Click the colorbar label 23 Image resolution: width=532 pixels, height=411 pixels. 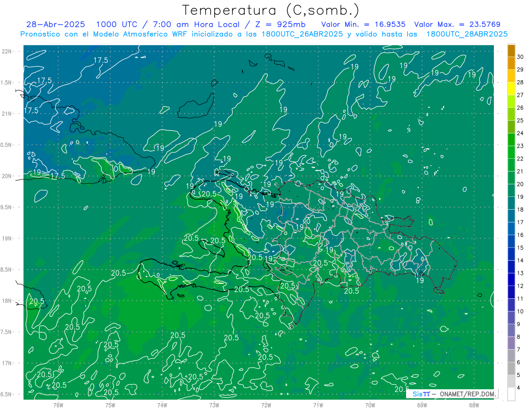click(520, 146)
